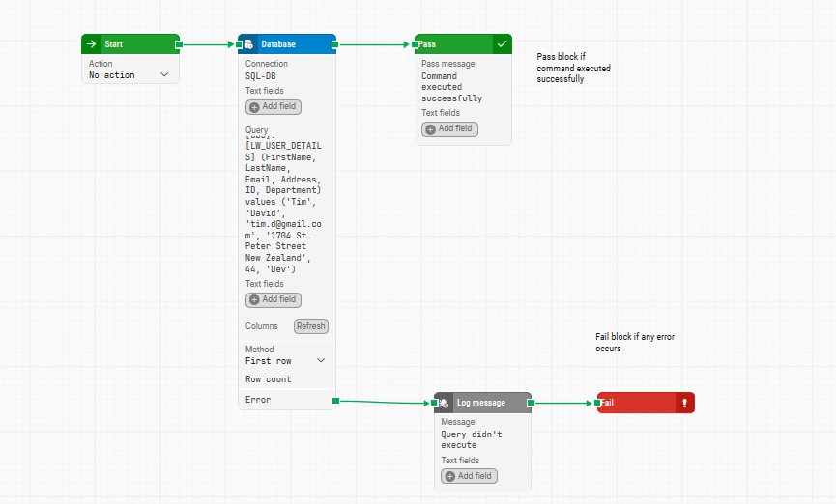Click the Columns label
836x504 pixels.
click(x=261, y=326)
